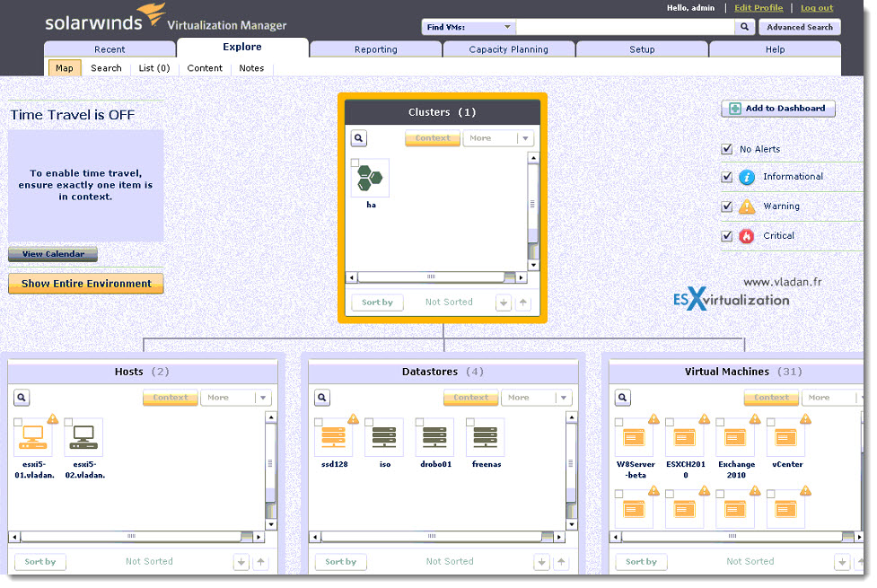Select the Exchange 2010 VM icon
Screen dimensions: 877x588
tap(735, 437)
